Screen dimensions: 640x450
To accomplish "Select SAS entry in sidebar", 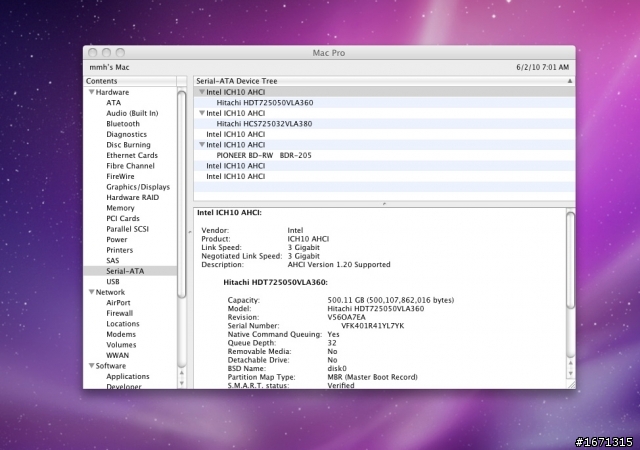I will coord(113,261).
